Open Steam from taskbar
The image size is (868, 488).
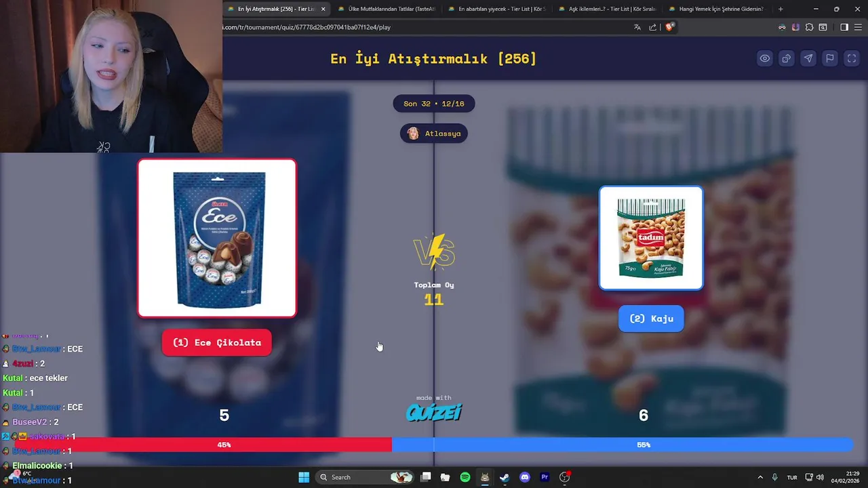(505, 477)
